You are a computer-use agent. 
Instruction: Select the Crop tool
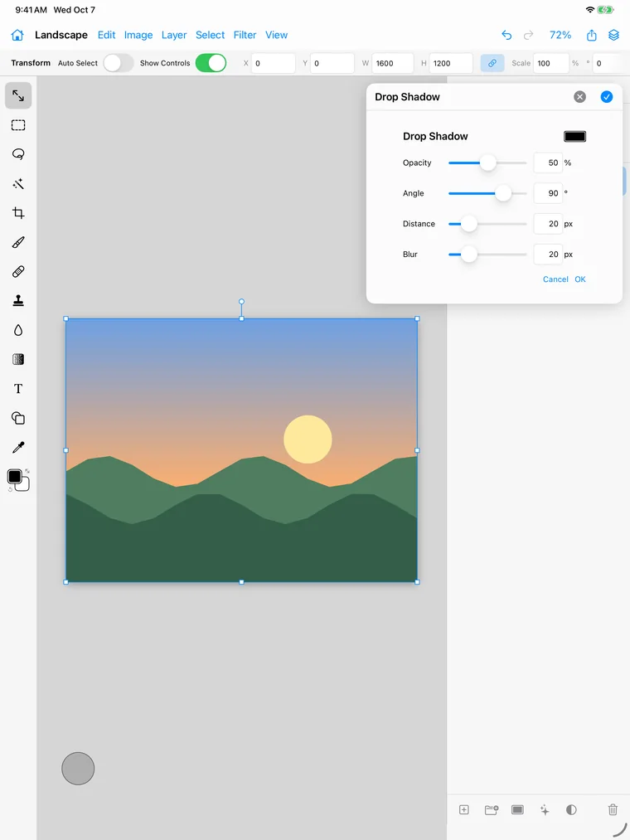pos(18,212)
